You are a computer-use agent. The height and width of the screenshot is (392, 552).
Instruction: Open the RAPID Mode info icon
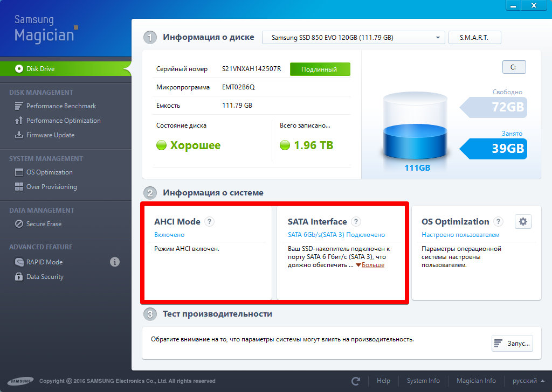tap(115, 262)
